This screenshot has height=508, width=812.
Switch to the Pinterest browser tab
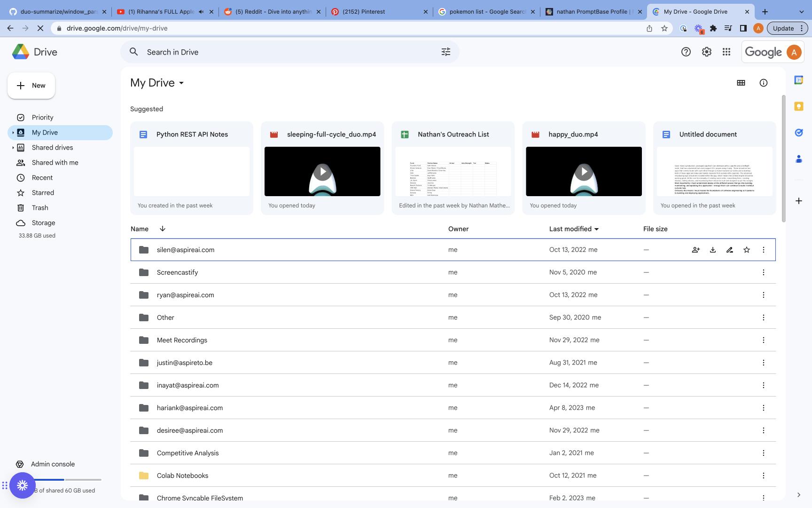point(364,11)
